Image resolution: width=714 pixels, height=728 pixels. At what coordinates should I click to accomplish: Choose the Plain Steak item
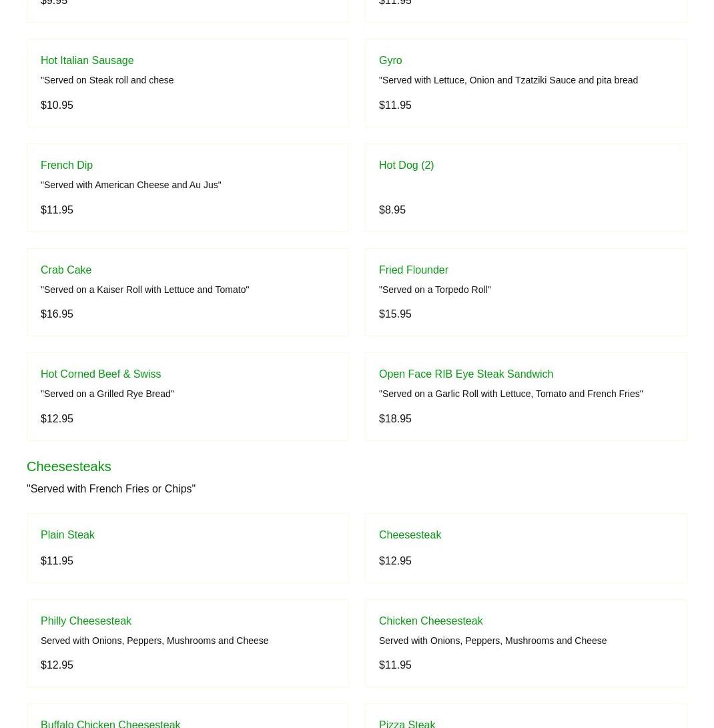[67, 535]
